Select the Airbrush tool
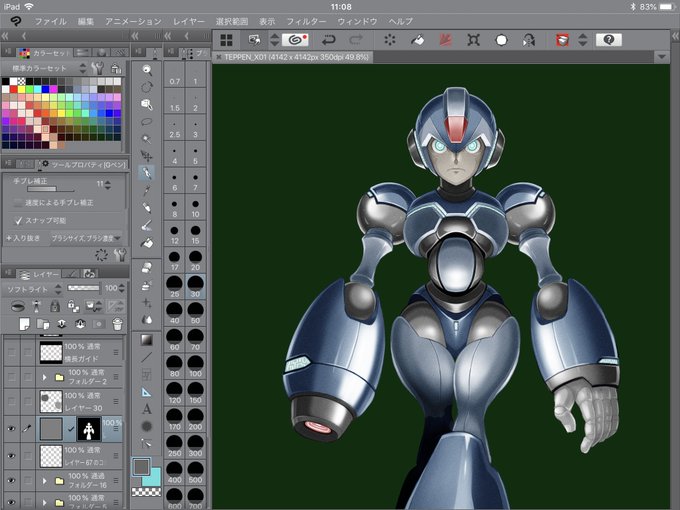This screenshot has height=510, width=680. (147, 225)
